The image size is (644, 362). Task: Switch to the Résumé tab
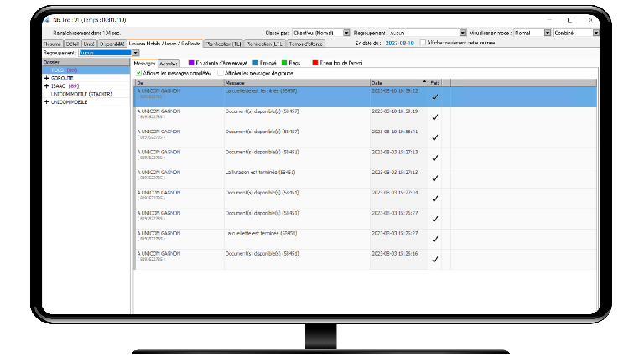coord(53,44)
